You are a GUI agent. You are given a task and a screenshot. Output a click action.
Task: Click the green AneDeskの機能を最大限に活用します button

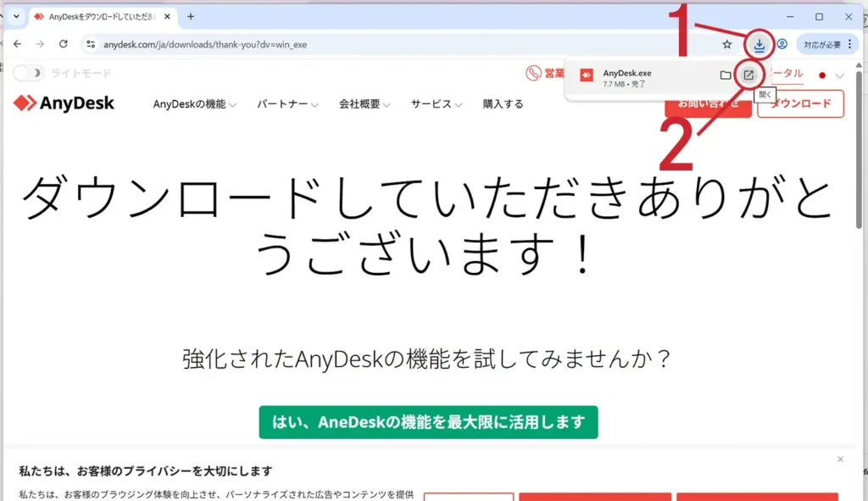coord(428,422)
